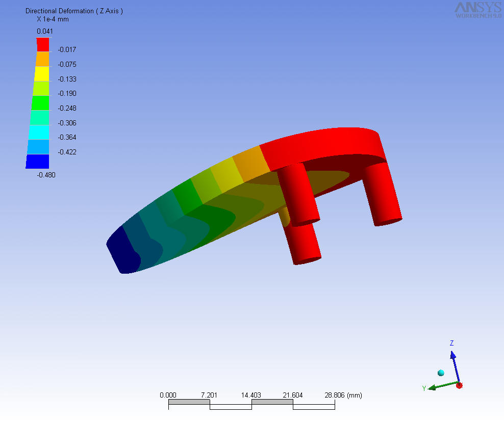Select the red color band in the legend

click(43, 44)
